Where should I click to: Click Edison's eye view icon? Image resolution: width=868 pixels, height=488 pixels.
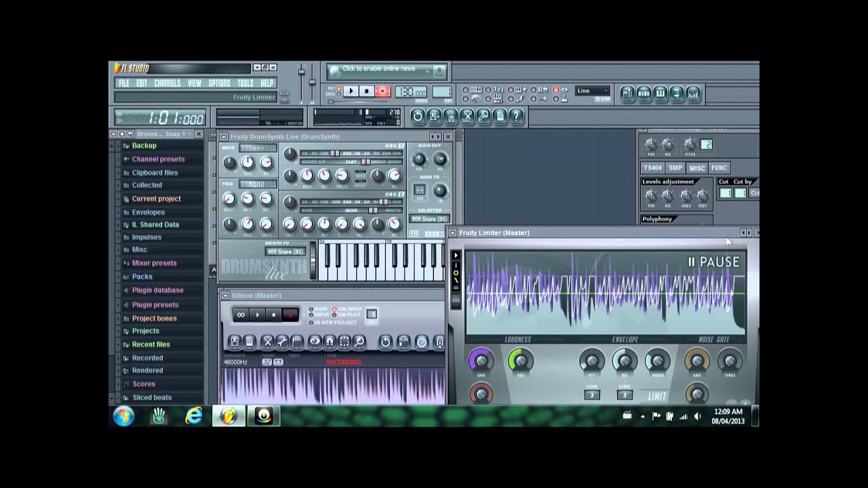tap(315, 342)
